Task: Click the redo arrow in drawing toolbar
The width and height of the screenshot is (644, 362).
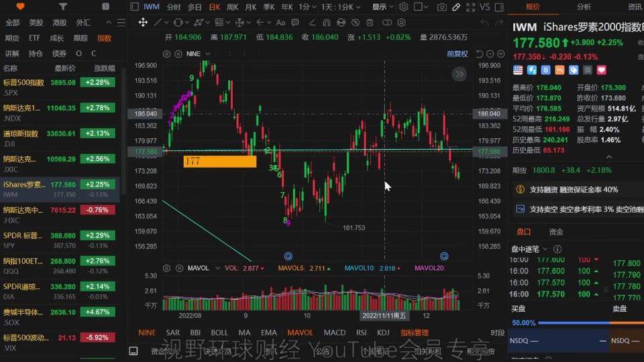Action: (499, 23)
